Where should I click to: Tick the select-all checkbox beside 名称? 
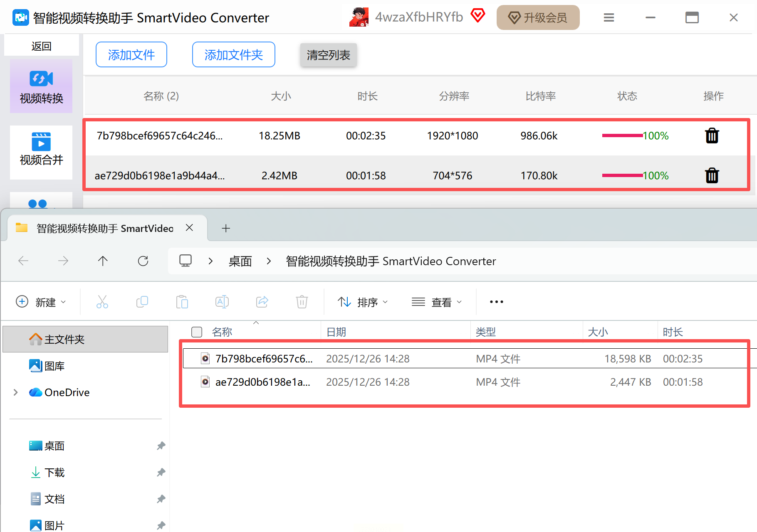click(197, 332)
